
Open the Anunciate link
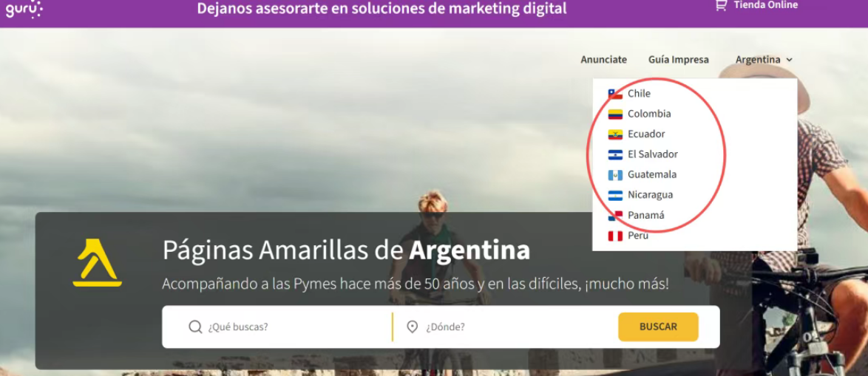coord(603,60)
